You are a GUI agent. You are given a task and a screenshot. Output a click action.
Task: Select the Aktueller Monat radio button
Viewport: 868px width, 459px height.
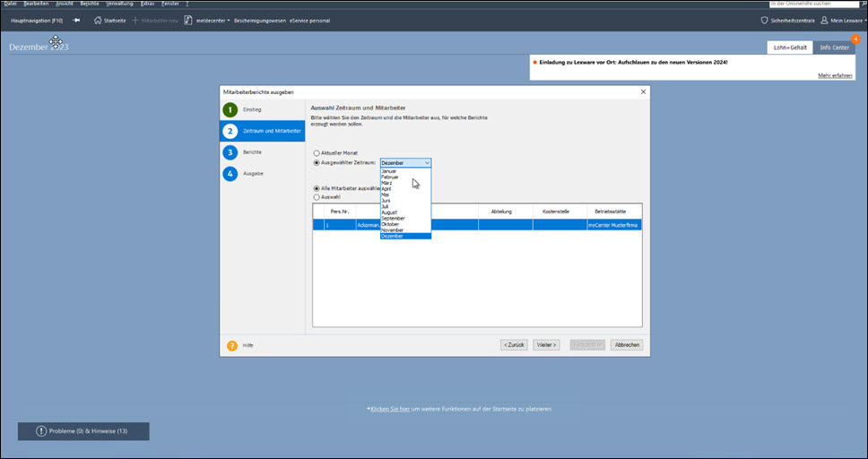(x=316, y=153)
